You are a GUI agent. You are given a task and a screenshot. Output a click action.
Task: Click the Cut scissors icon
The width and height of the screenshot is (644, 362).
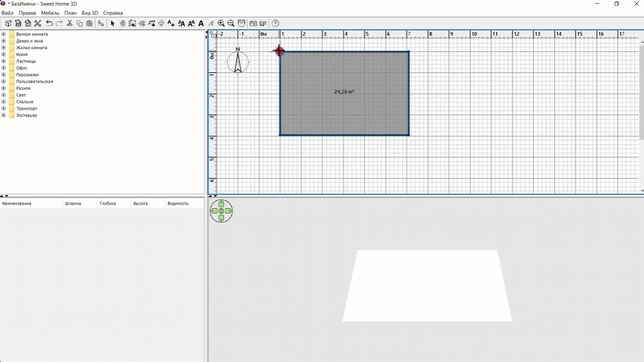coord(69,23)
